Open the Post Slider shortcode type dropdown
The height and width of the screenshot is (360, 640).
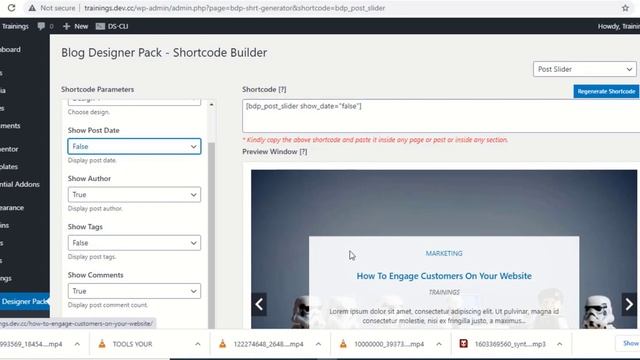[x=584, y=69]
